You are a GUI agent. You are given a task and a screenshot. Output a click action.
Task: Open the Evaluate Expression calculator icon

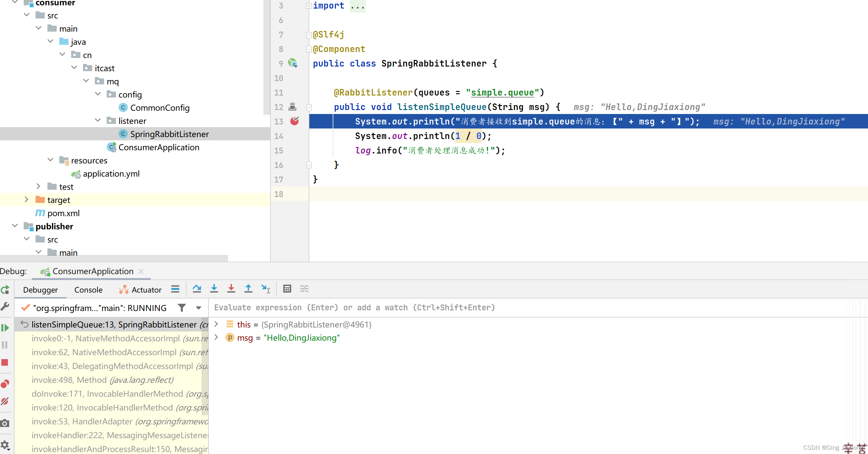click(x=287, y=289)
